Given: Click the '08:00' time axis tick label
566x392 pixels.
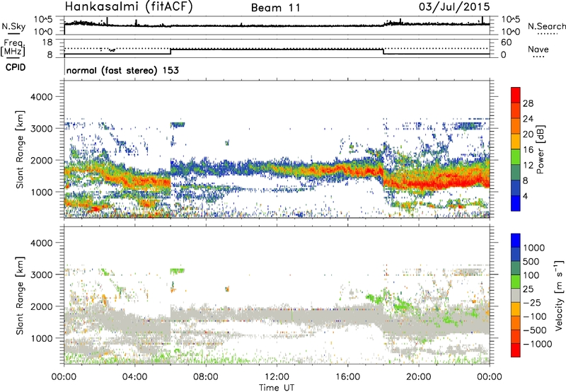Looking at the screenshot, I should click(206, 377).
